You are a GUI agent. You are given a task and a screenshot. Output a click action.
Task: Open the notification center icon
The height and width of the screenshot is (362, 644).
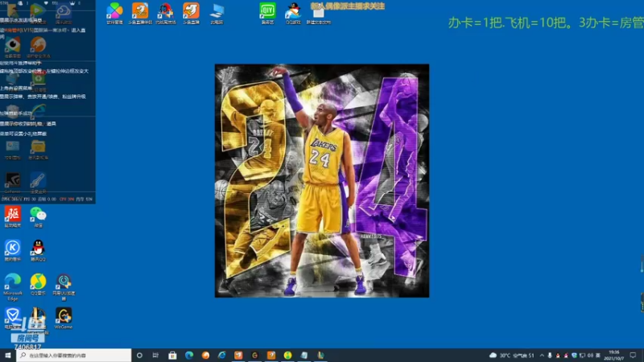pyautogui.click(x=633, y=356)
